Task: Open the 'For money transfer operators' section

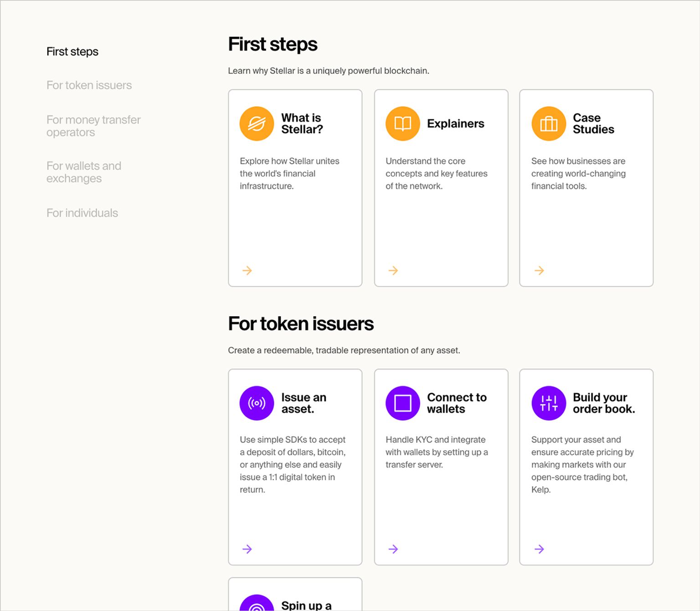Action: 93,126
